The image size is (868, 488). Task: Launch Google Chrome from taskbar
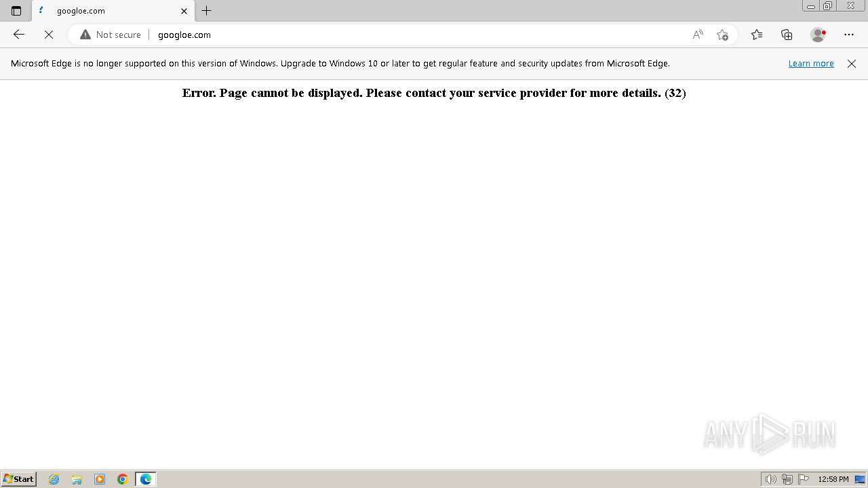123,479
